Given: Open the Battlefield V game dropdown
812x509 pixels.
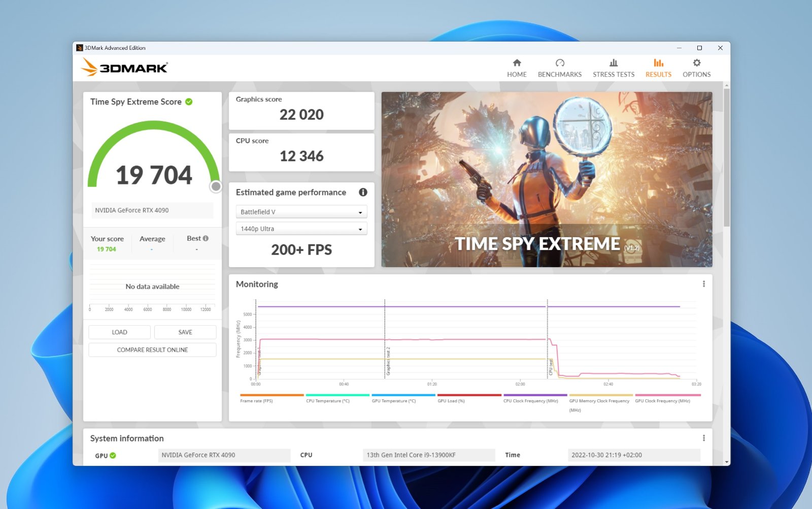Looking at the screenshot, I should click(x=301, y=212).
